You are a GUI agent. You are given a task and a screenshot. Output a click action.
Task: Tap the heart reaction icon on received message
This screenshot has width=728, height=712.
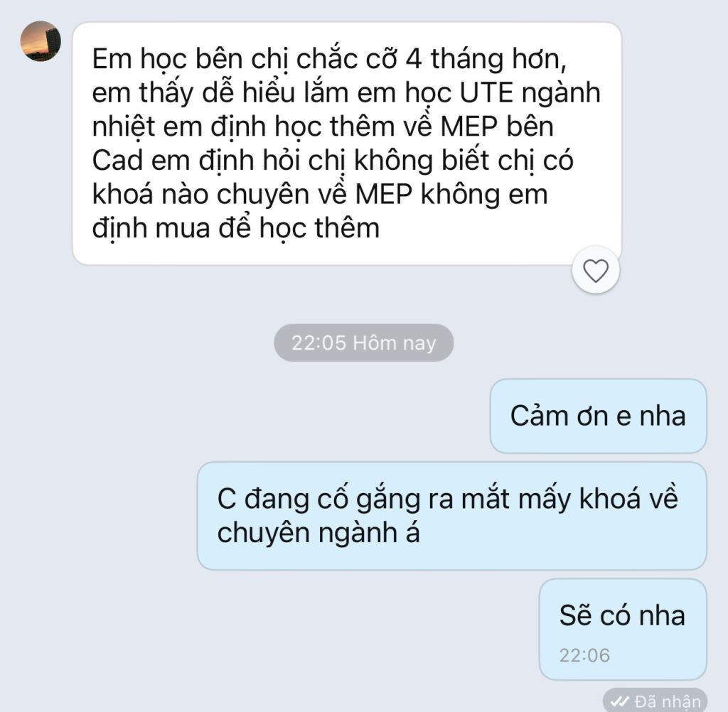(596, 270)
